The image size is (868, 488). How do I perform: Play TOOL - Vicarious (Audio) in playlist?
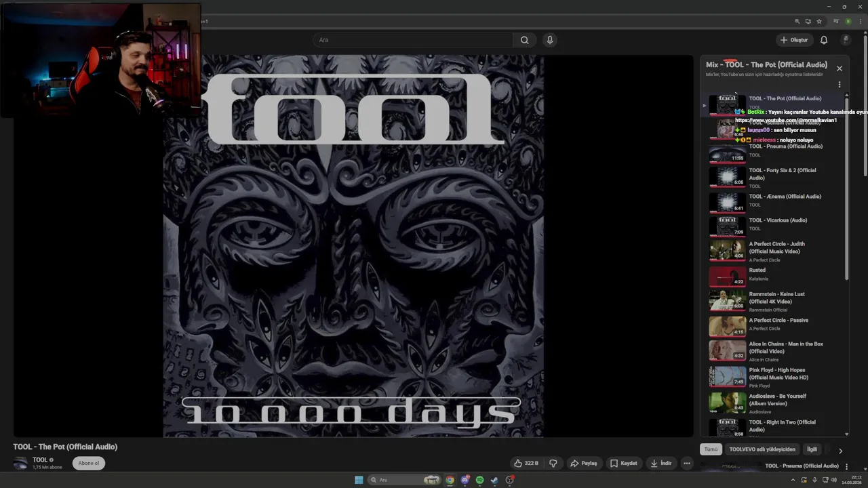(x=773, y=226)
